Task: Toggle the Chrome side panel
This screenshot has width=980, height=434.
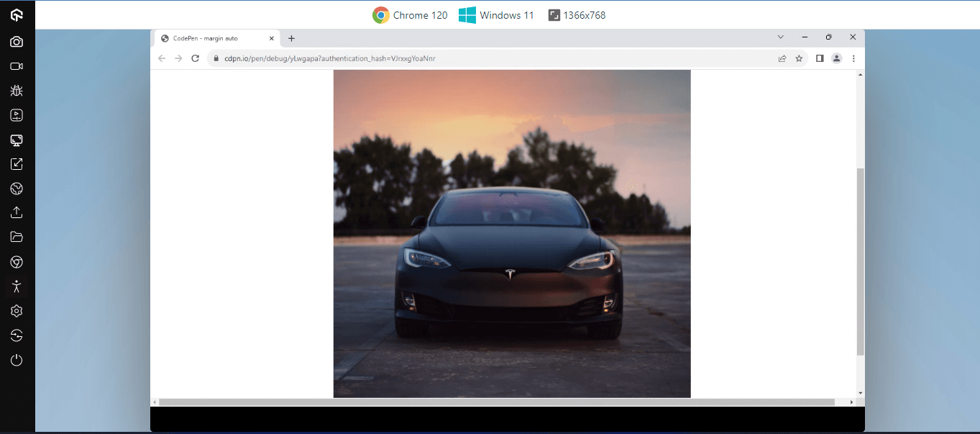Action: tap(820, 58)
